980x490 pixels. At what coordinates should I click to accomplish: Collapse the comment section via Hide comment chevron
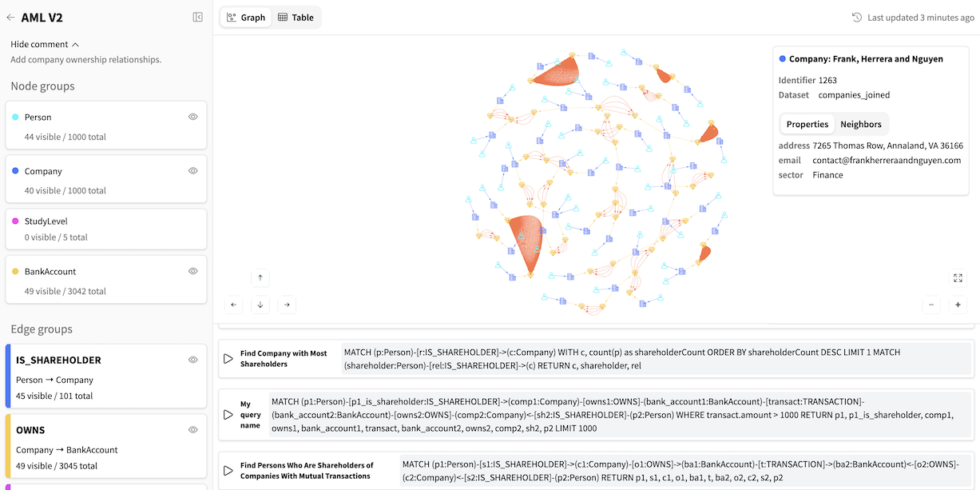74,44
